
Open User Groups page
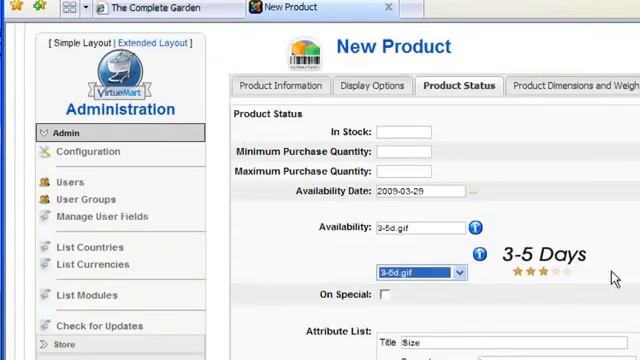pos(86,199)
